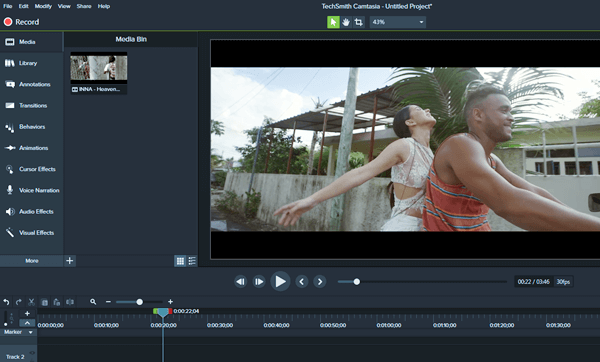Viewport: 600px width, 362px height.
Task: Click the red selection end handle
Action: click(x=170, y=311)
